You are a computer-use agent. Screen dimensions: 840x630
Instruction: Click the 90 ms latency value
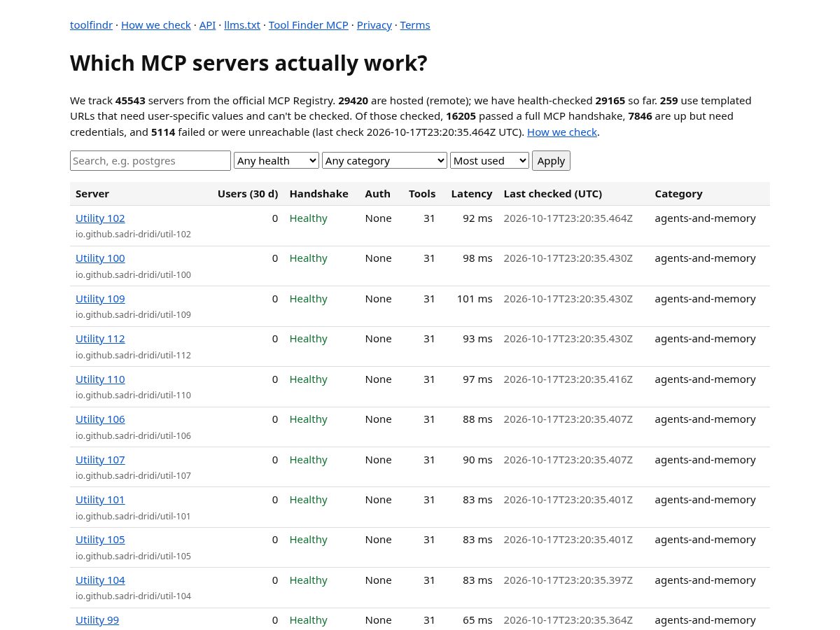tap(477, 460)
